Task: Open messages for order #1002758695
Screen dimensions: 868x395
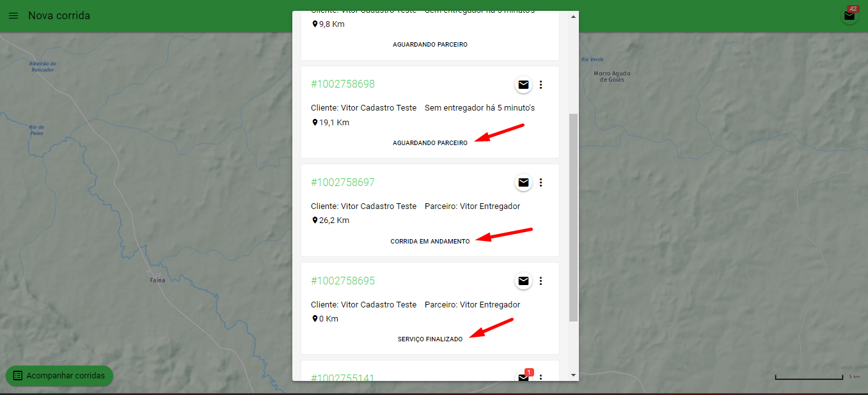Action: (523, 281)
